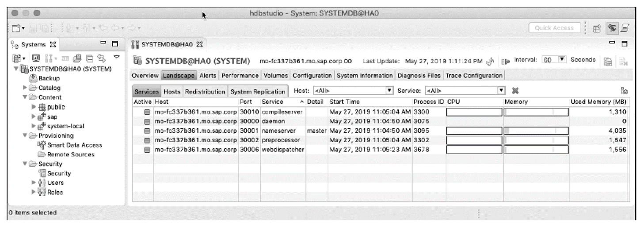Click the Save All toolbar icon

pyautogui.click(x=45, y=28)
